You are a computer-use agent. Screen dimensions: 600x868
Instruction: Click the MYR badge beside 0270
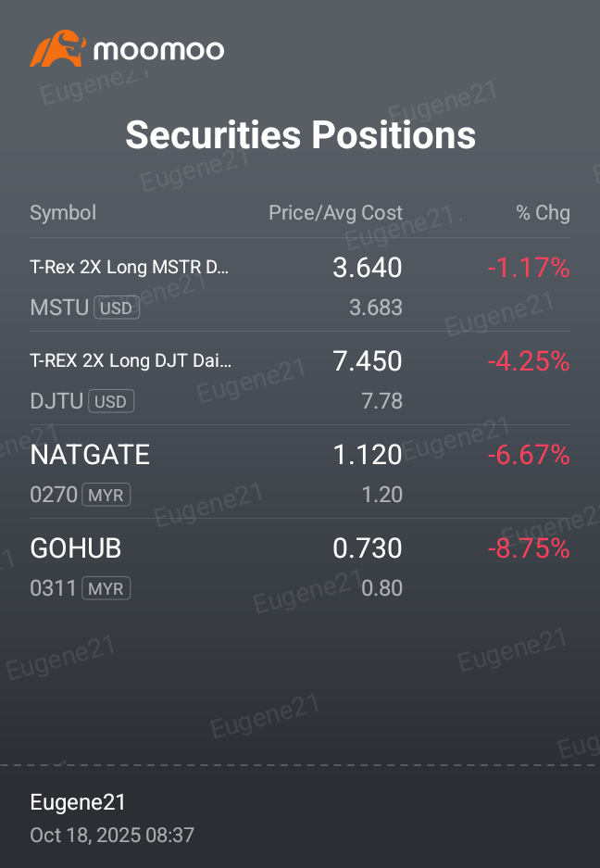pyautogui.click(x=106, y=495)
